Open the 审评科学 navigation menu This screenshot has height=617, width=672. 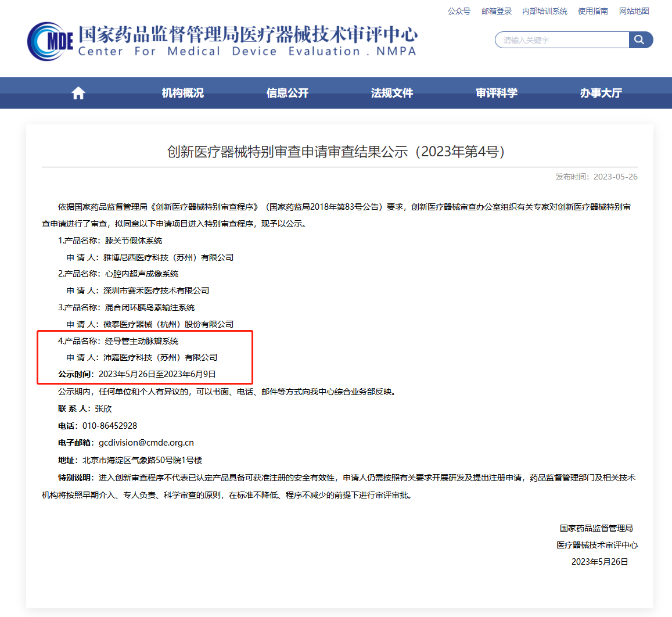[497, 92]
